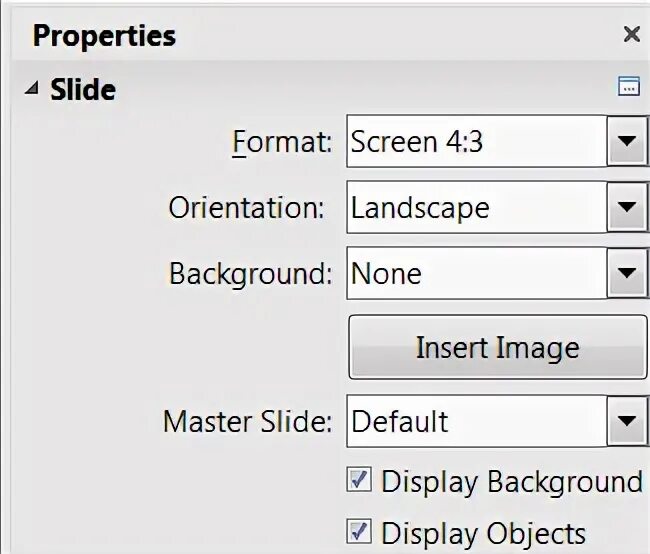Click the Master Slide label

[247, 421]
